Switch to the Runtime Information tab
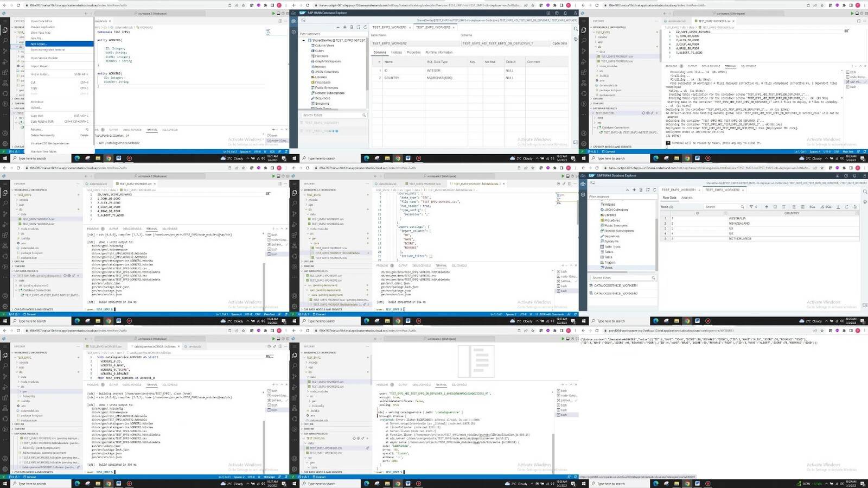The image size is (868, 488). 439,52
